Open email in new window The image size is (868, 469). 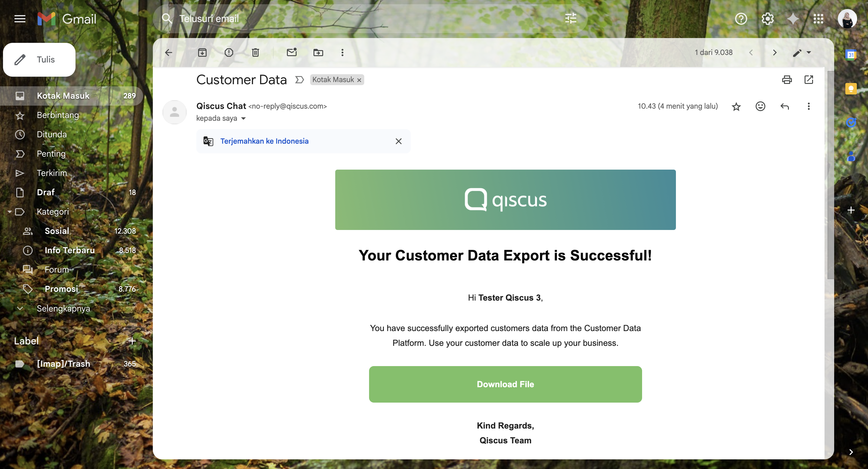point(809,80)
